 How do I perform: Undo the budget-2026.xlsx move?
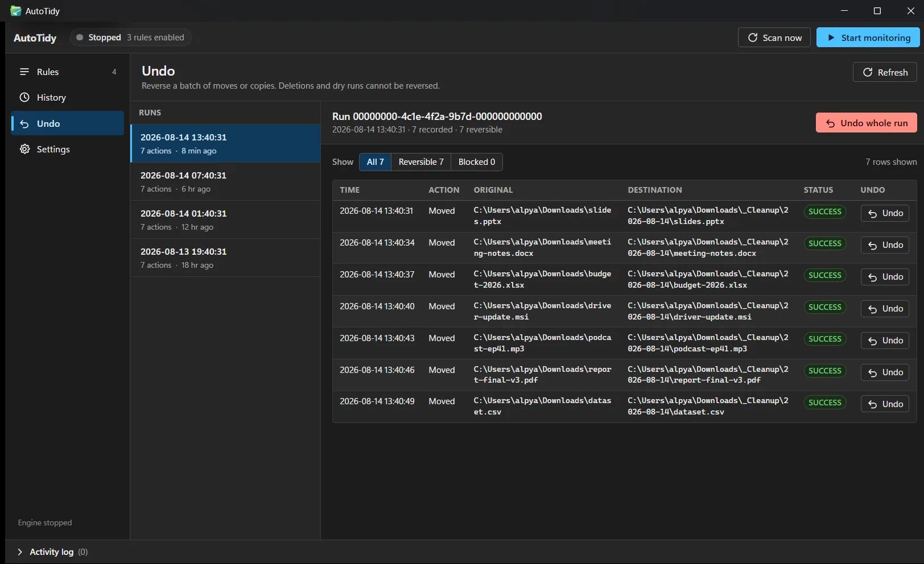[885, 277]
